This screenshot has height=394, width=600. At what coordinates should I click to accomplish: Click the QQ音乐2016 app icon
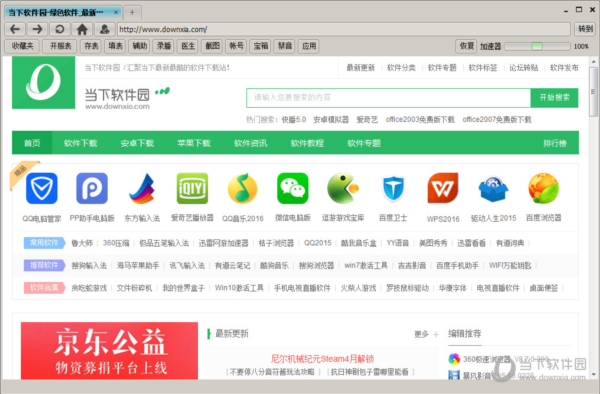tap(243, 188)
